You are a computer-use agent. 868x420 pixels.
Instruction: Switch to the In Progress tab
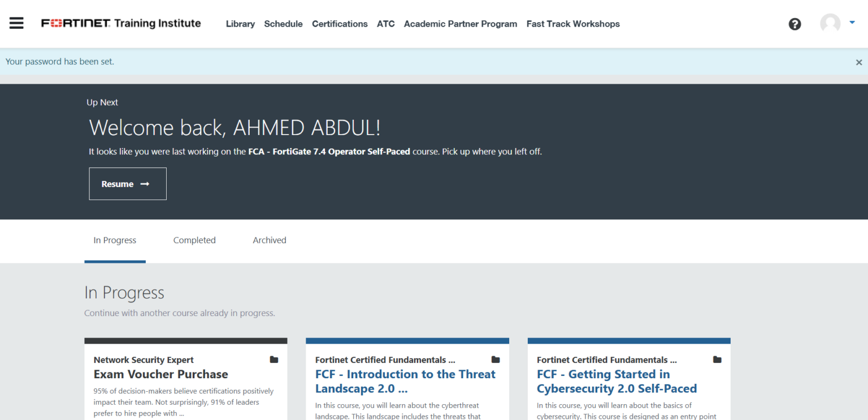[115, 240]
